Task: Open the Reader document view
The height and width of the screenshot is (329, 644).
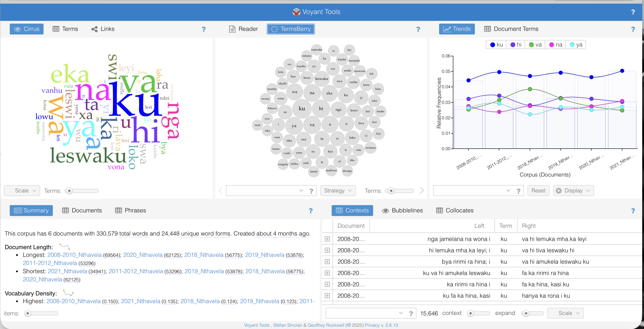Action: 243,29
